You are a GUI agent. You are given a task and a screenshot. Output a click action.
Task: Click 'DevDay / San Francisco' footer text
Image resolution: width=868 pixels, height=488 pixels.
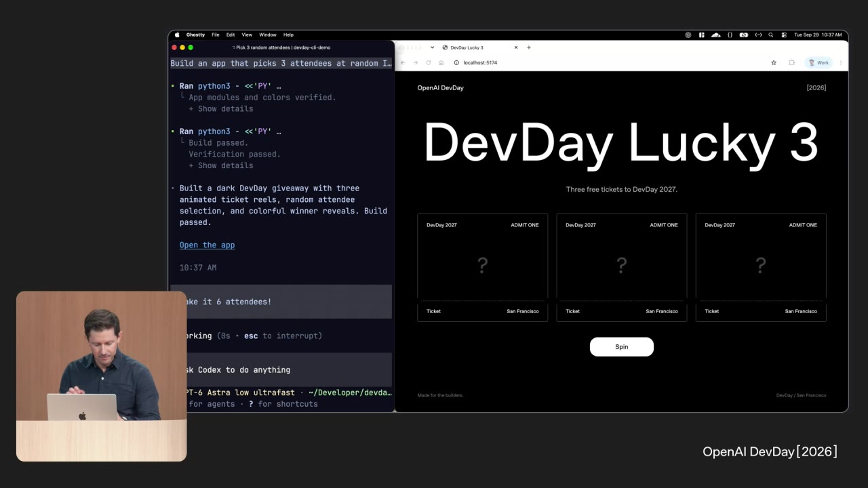pos(802,395)
